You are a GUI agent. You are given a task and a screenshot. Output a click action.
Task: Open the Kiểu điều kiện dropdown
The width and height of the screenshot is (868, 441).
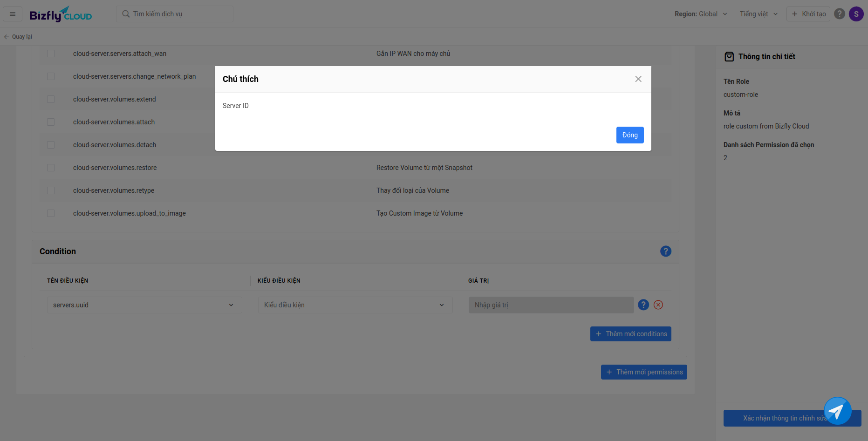click(355, 305)
